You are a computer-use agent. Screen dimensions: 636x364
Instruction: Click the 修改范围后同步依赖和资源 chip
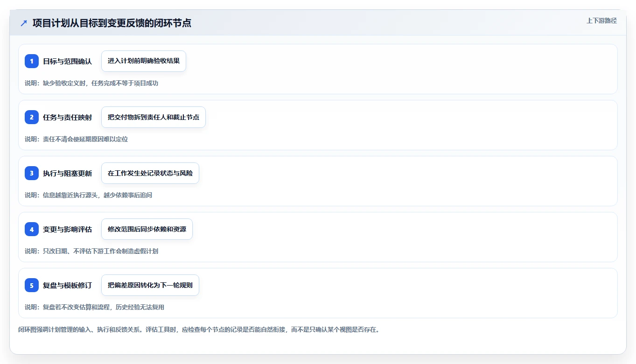tap(147, 229)
